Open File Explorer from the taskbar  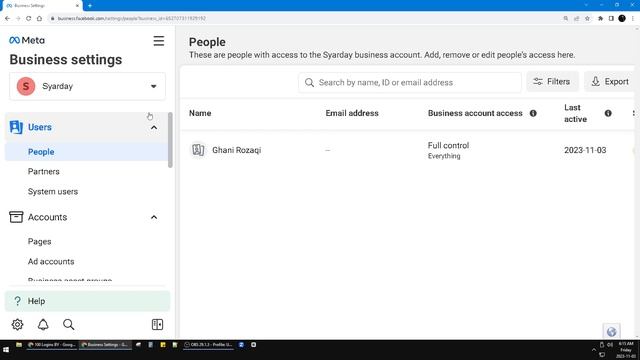click(x=19, y=345)
